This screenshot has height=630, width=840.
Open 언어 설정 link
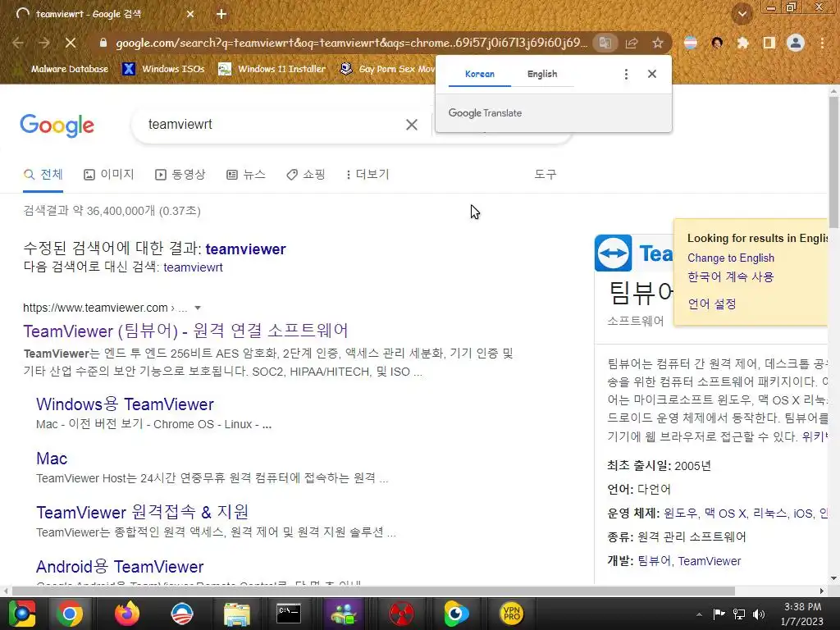pyautogui.click(x=712, y=304)
